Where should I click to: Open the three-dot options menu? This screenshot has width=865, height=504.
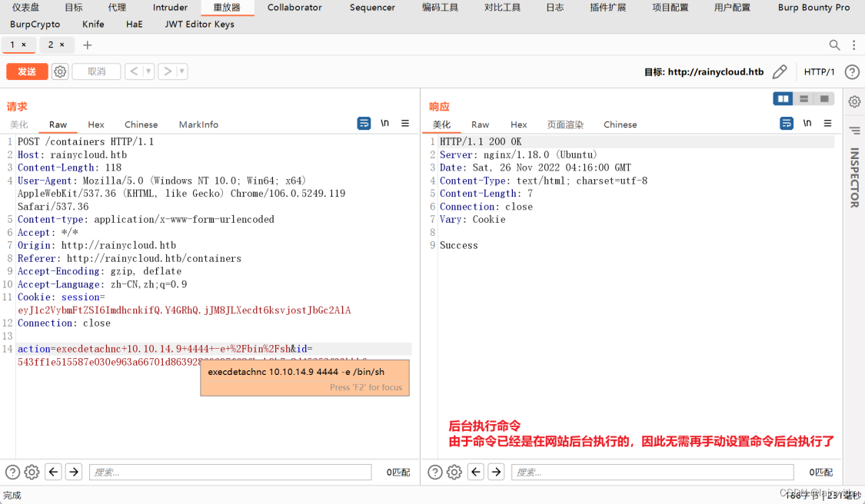point(854,45)
